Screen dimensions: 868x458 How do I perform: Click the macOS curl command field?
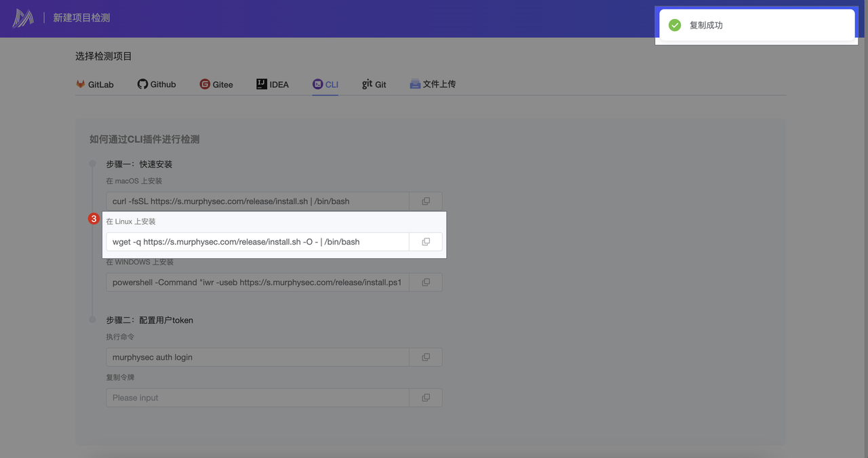click(x=258, y=201)
